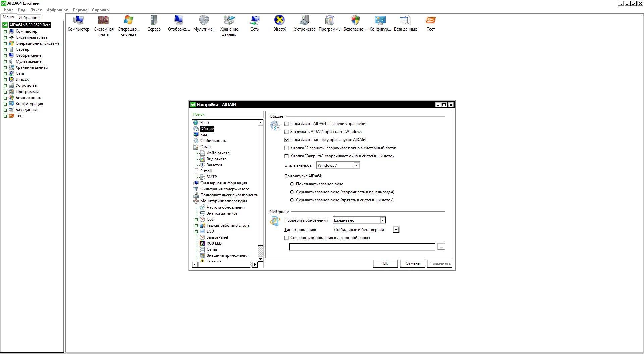
Task: Select Значки датчиков in the settings tree
Action: coord(222,213)
